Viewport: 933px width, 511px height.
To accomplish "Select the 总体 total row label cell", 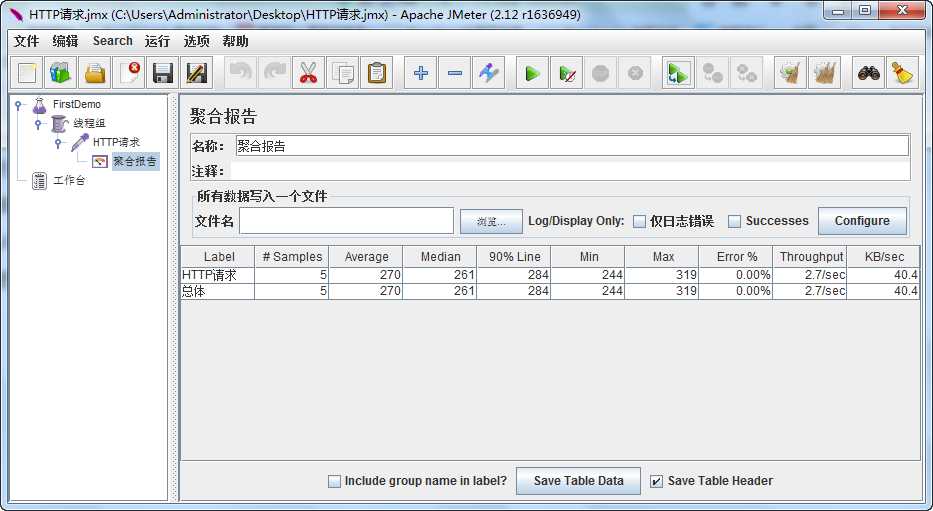I will 218,291.
